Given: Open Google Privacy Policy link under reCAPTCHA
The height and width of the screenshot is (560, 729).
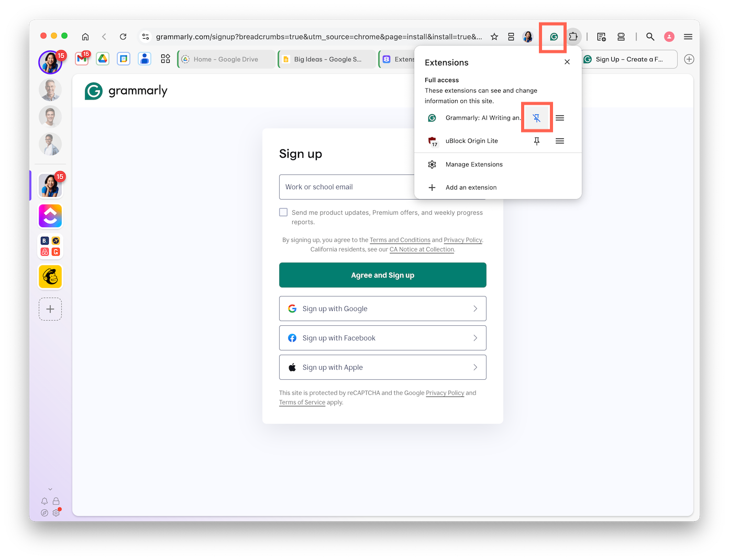Looking at the screenshot, I should pos(445,393).
